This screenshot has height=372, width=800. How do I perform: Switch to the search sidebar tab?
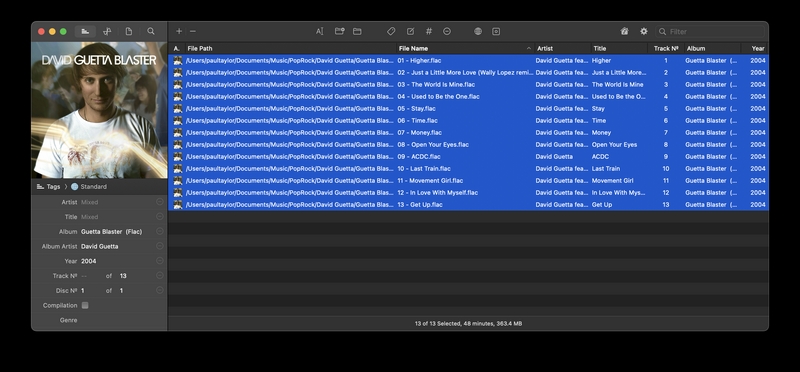(x=151, y=31)
